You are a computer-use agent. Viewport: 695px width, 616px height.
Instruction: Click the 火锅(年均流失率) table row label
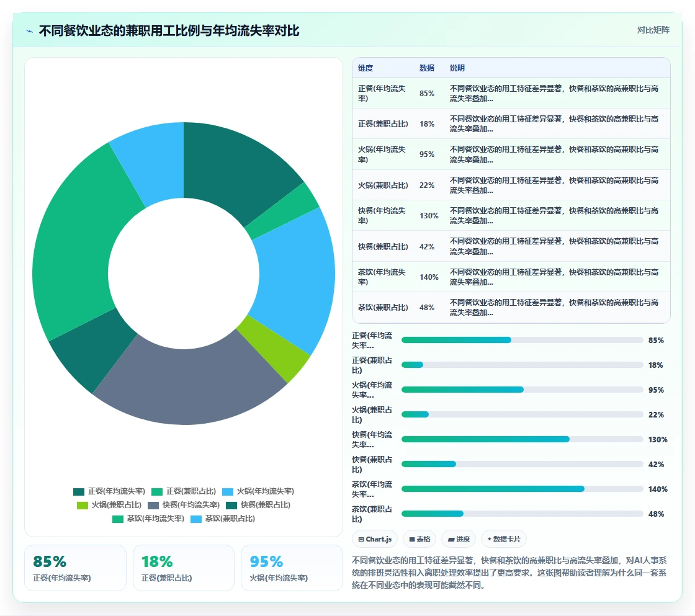point(382,154)
